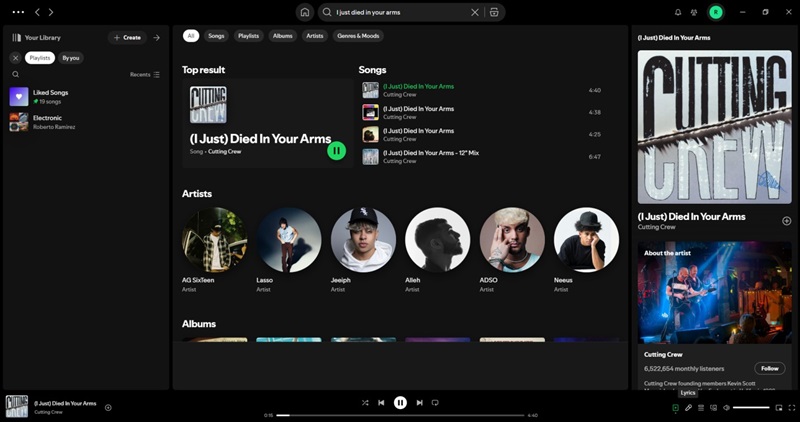Go back using the left arrow
This screenshot has width=800, height=422.
click(x=37, y=12)
